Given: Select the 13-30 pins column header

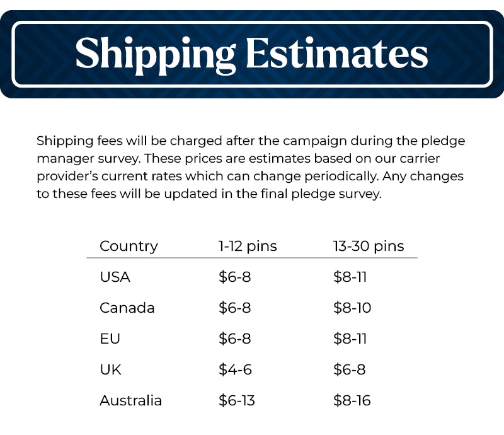Looking at the screenshot, I should click(x=369, y=246).
